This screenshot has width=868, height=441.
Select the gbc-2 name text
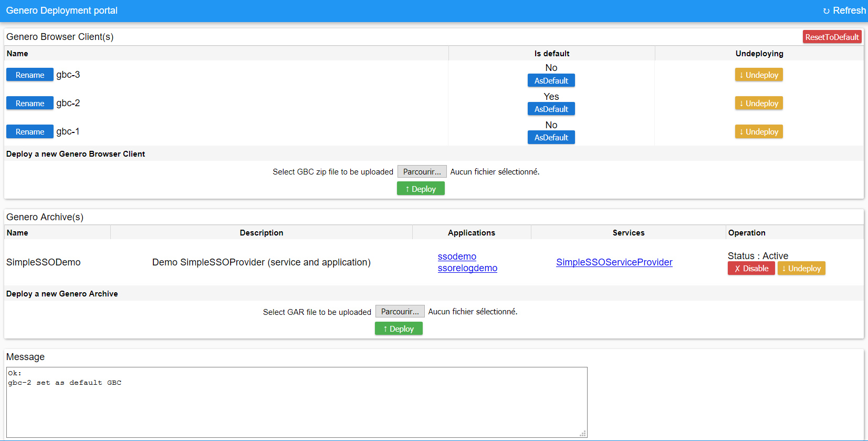pyautogui.click(x=68, y=103)
